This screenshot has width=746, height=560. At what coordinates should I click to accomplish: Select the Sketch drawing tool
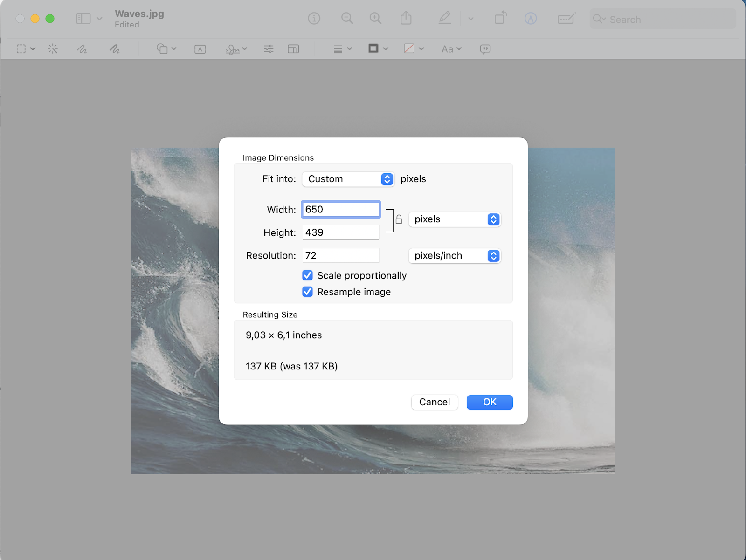[82, 49]
